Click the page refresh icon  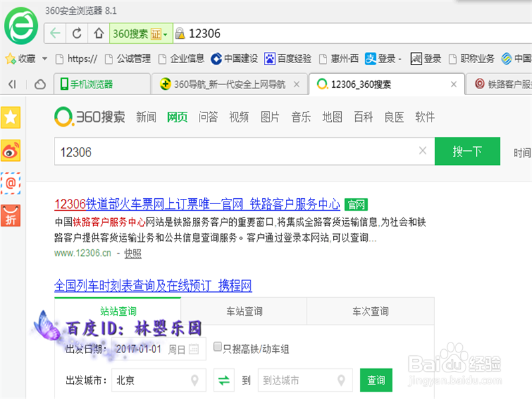click(x=77, y=33)
